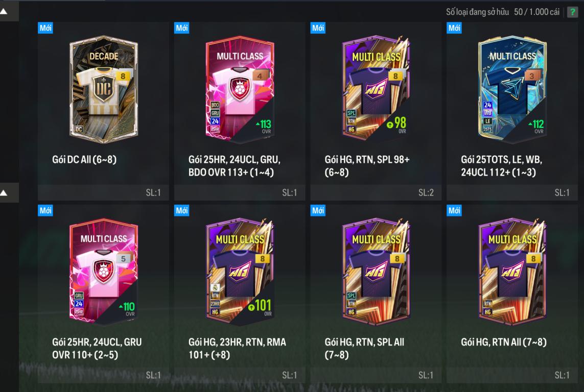The image size is (584, 392).
Task: Click Gói 25HR, 24UCL, GRU OVR 110+ label
Action: point(97,349)
